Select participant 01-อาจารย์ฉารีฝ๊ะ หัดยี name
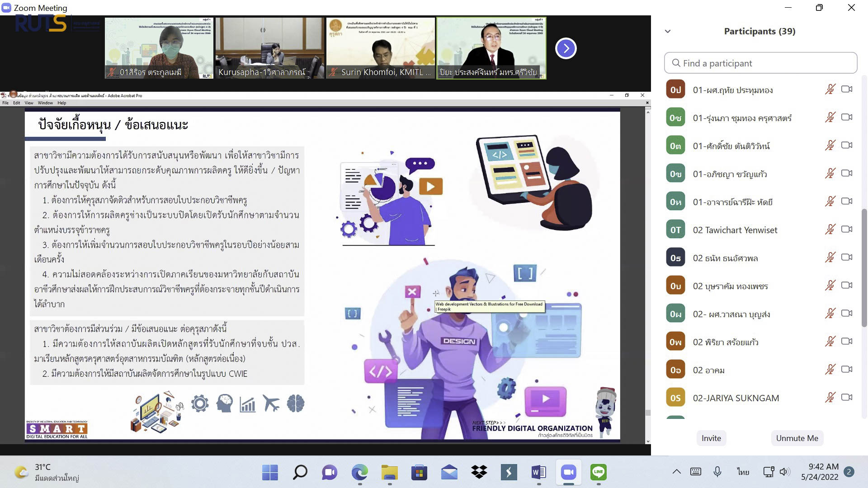The image size is (868, 488). pos(732,202)
